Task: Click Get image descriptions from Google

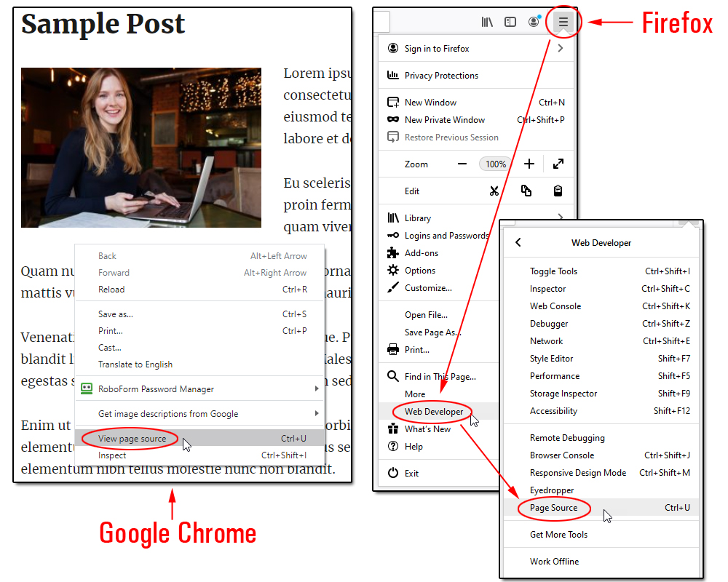Action: 199,413
